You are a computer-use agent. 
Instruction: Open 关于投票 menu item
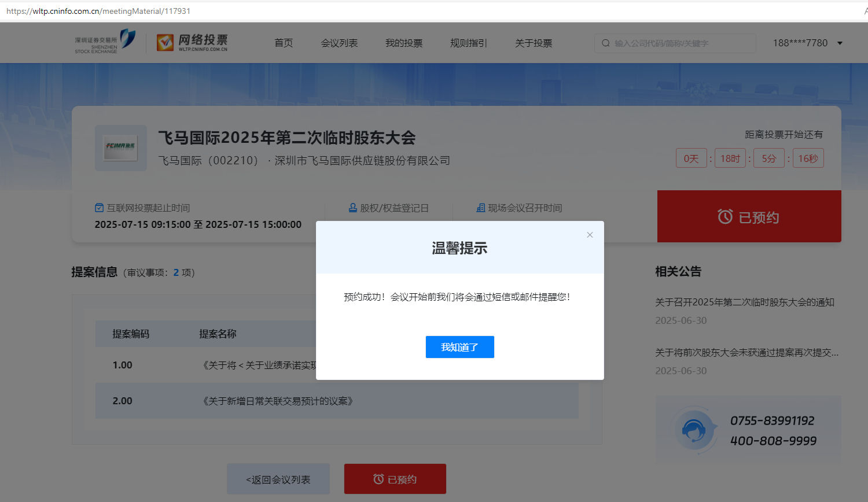coord(534,43)
